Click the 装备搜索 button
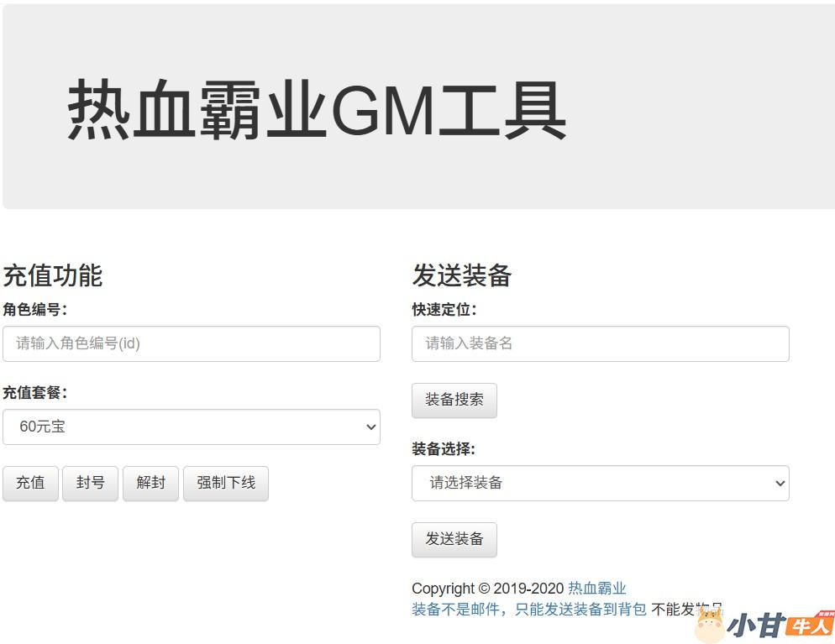This screenshot has height=644, width=835. [x=454, y=401]
